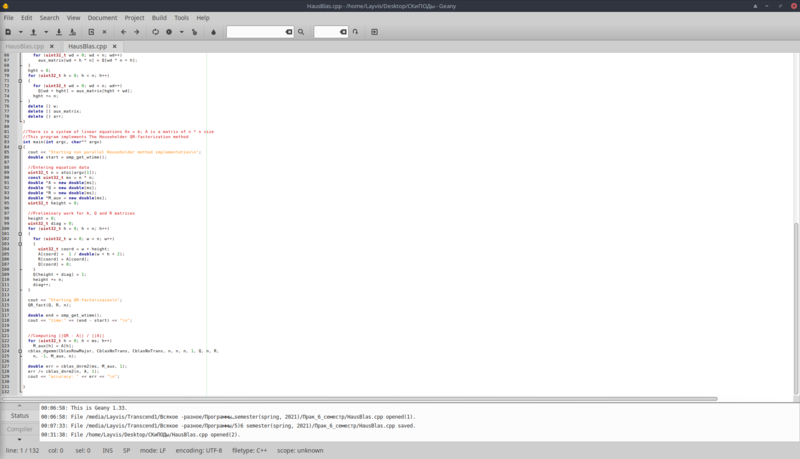
Task: Collapse the code fold at line 71
Action: click(x=20, y=81)
